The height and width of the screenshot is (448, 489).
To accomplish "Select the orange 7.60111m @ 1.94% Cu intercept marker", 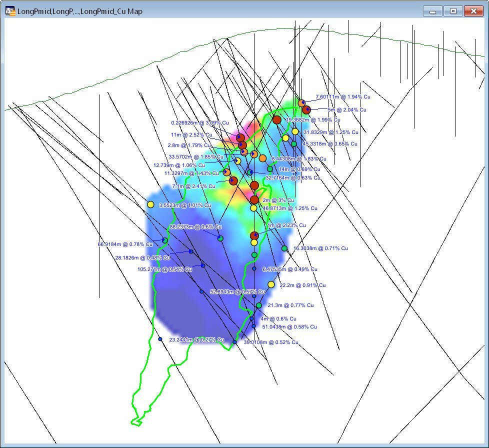I will (x=301, y=103).
